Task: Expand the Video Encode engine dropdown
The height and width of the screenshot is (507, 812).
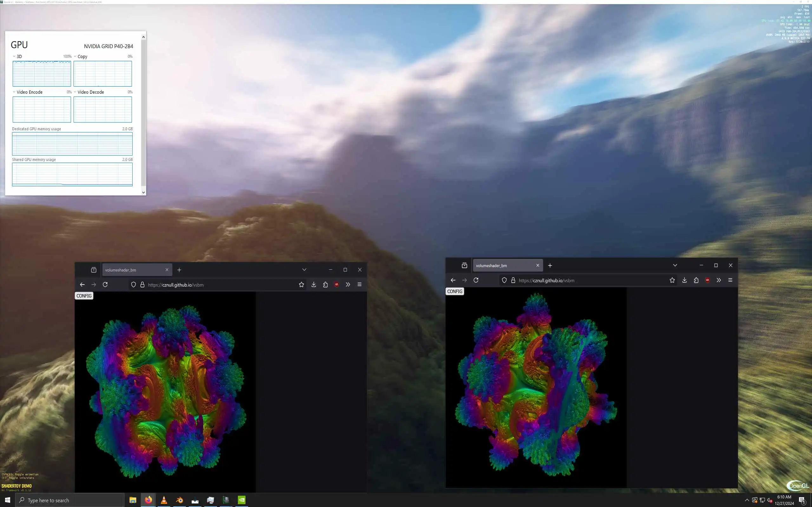Action: pyautogui.click(x=14, y=92)
